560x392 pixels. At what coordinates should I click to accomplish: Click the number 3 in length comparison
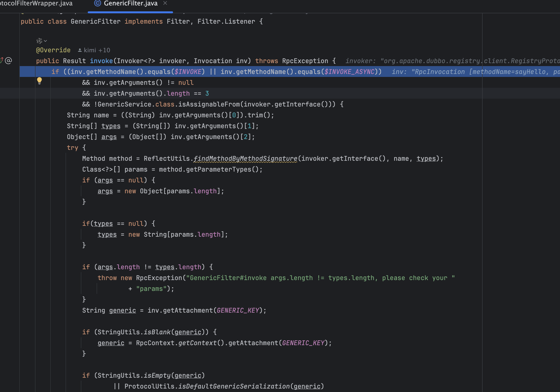207,93
